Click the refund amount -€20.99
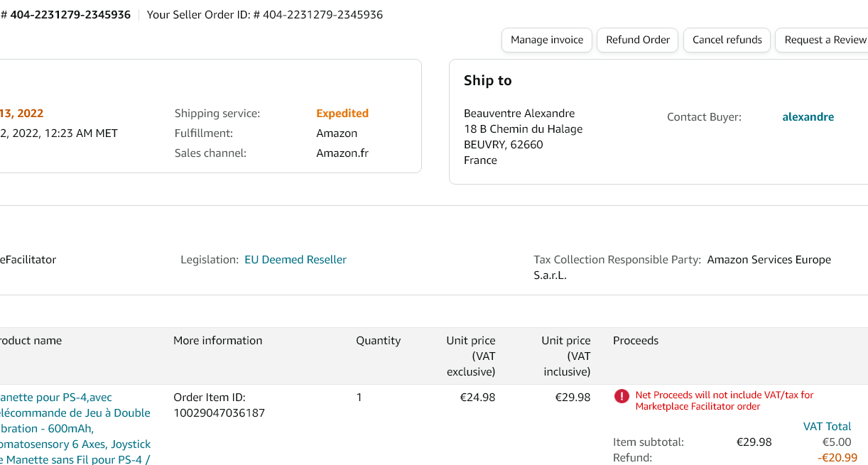This screenshot has width=868, height=465. (x=837, y=458)
